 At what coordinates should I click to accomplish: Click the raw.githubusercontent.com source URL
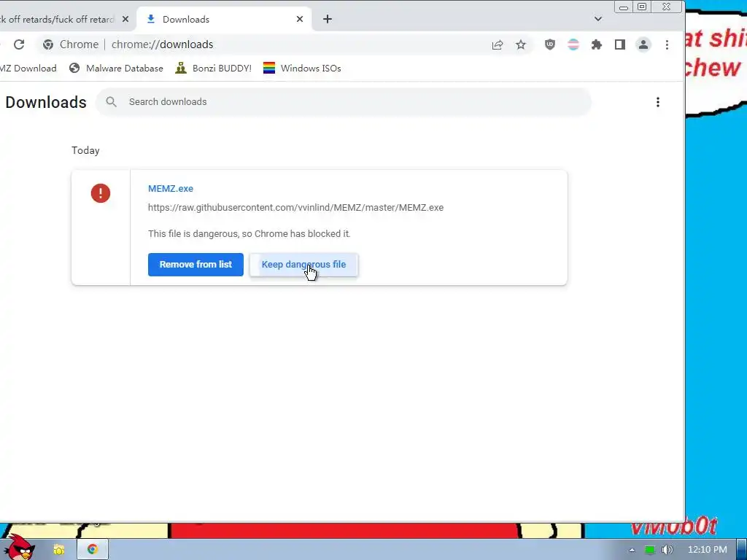(x=295, y=208)
